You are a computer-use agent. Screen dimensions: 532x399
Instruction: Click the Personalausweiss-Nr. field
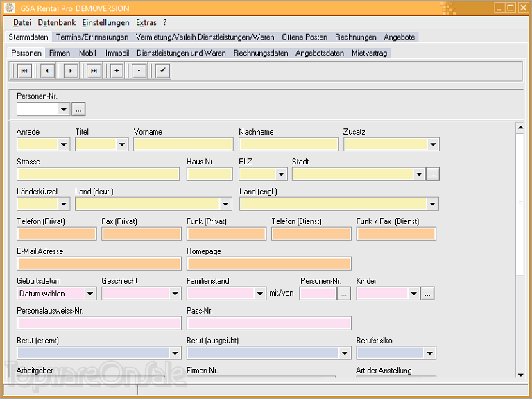point(99,323)
